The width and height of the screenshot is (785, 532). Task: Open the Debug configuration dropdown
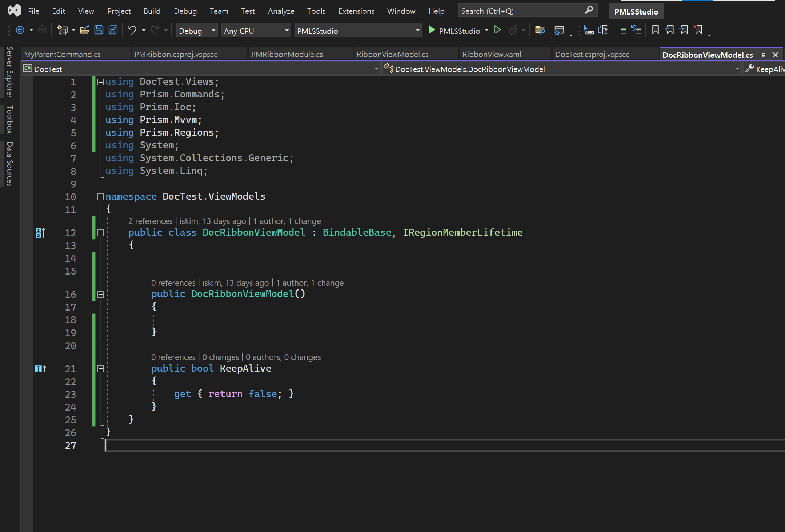click(213, 31)
